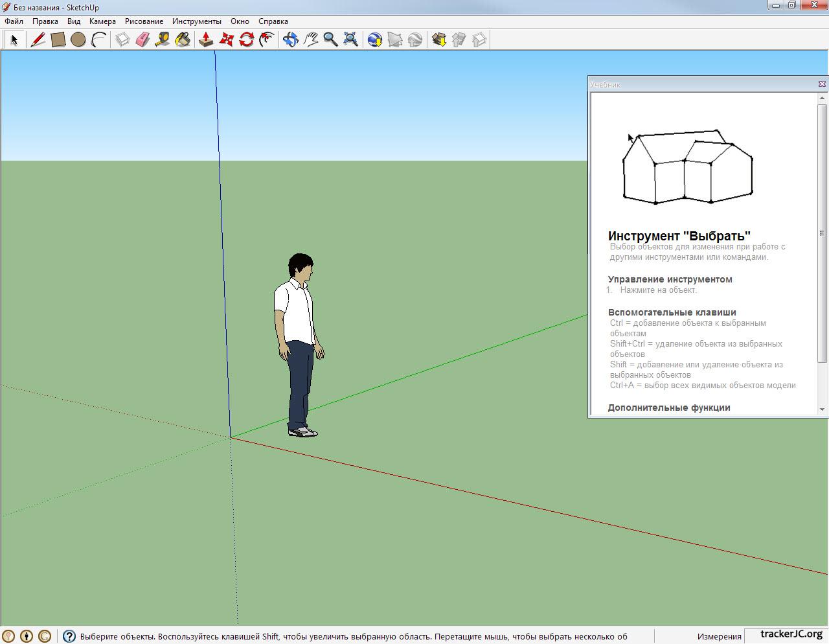Open the Инструменты menu
829x644 pixels.
196,21
